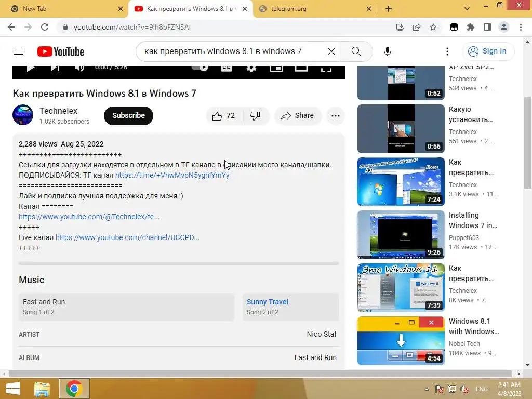Image resolution: width=532 pixels, height=399 pixels.
Task: Open the YouTube hamburger guide menu
Action: click(19, 51)
